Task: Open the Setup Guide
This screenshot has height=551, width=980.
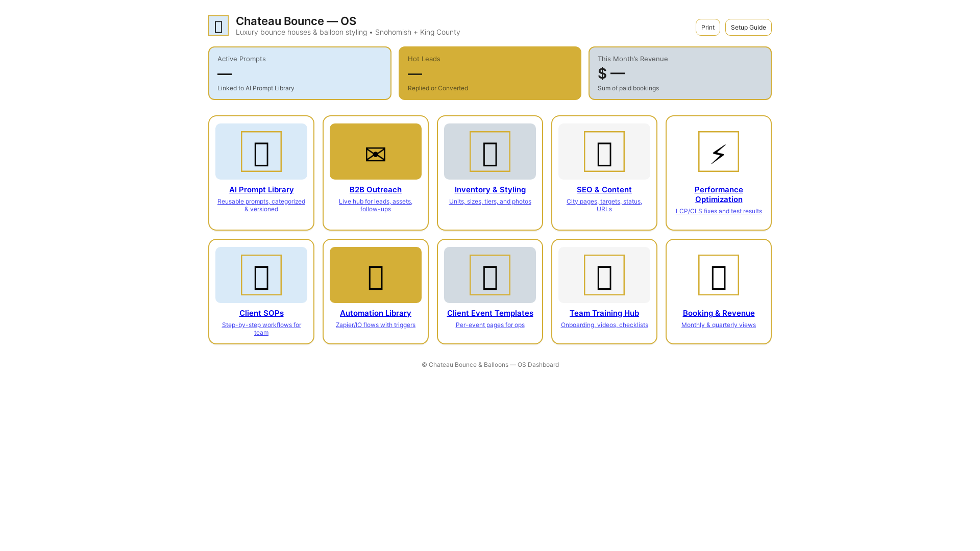Action: coord(748,28)
